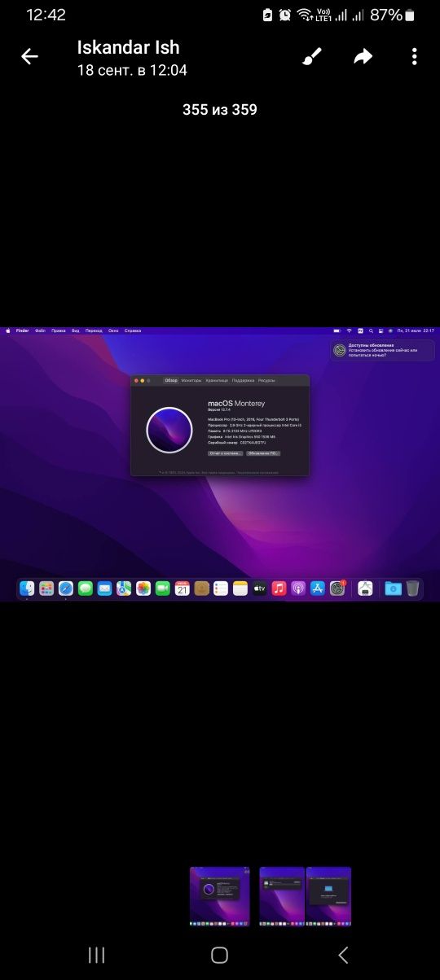This screenshot has height=980, width=440.
Task: Click the macOS Monterey title text
Action: tap(236, 403)
